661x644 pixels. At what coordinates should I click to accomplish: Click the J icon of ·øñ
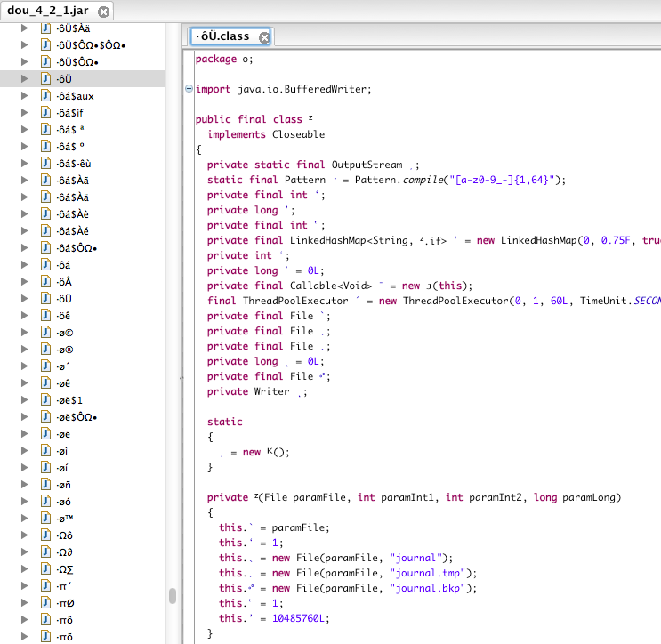pos(45,485)
